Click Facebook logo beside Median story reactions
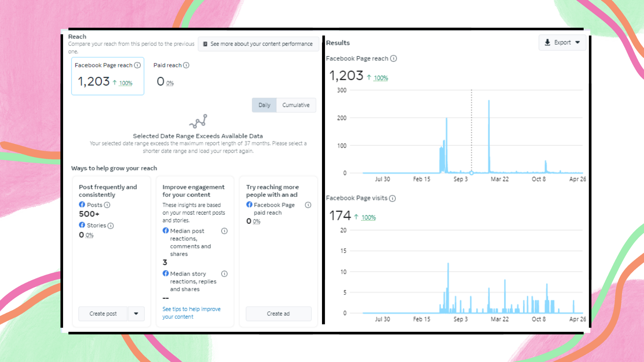This screenshot has width=644, height=362. click(x=166, y=274)
